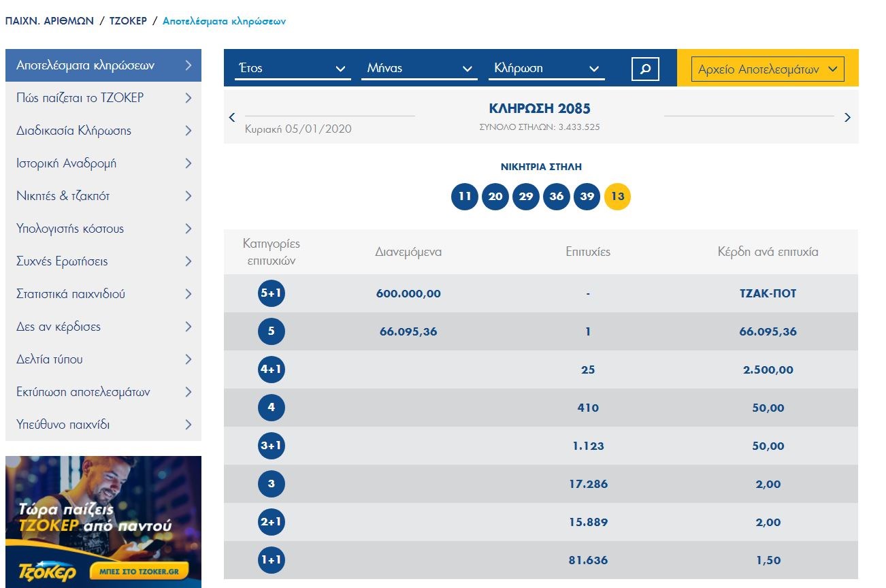Image resolution: width=886 pixels, height=588 pixels.
Task: Click 17.286 successes value
Action: (588, 485)
